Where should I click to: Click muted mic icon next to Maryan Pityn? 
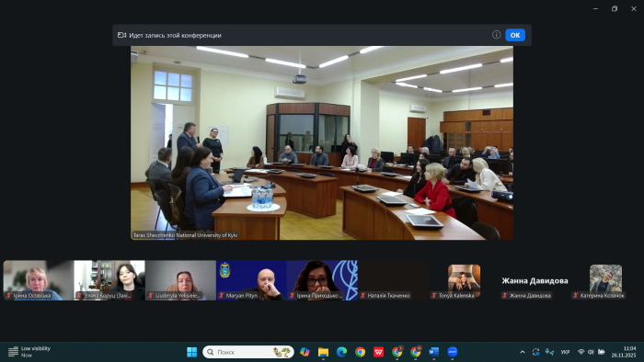pos(222,296)
